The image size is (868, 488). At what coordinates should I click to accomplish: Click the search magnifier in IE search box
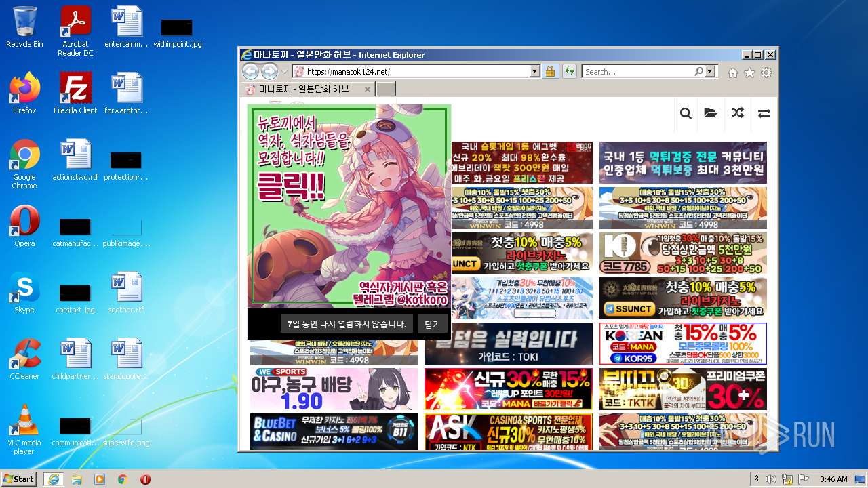point(698,71)
